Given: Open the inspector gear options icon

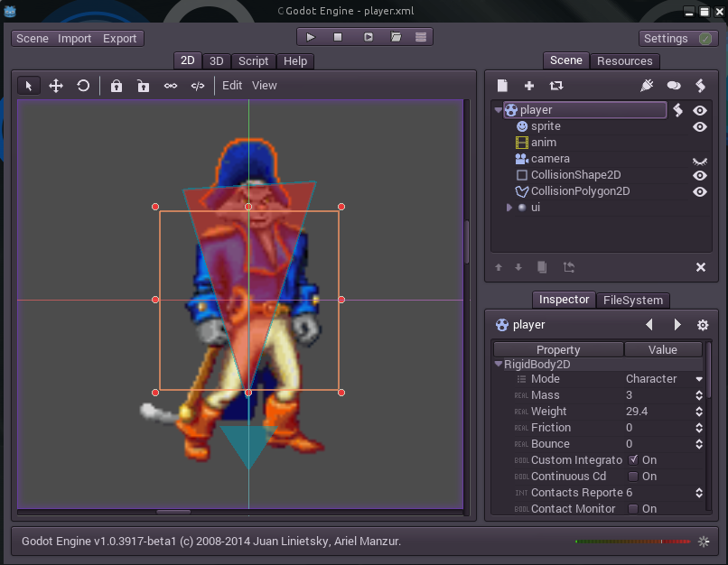Looking at the screenshot, I should tap(703, 325).
